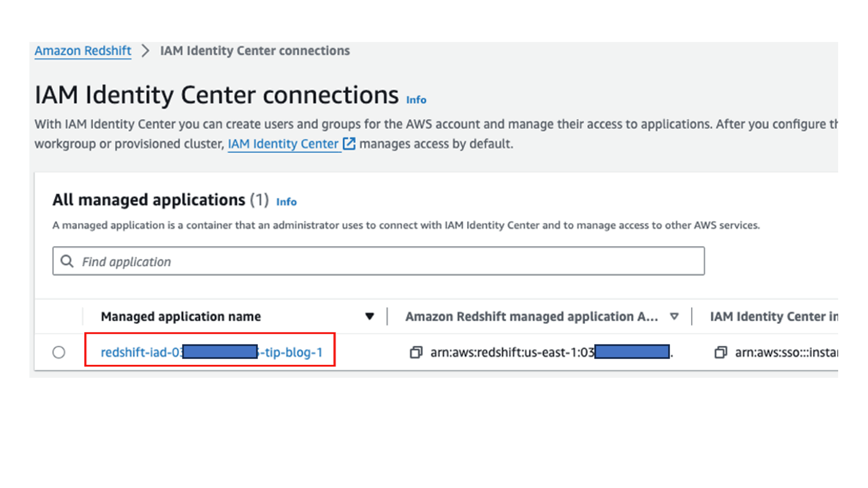Click the breadcrumb chevron after Amazon Redshift
This screenshot has width=868, height=488.
click(145, 51)
